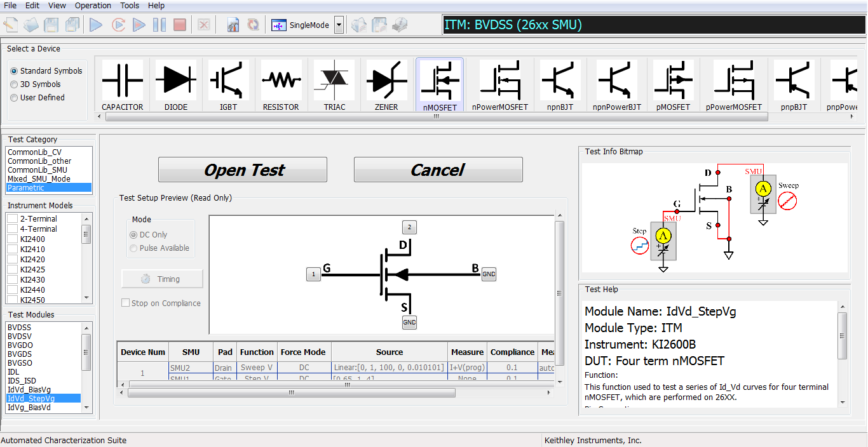The image size is (868, 447).
Task: Click the refresh arrows toolbar icon
Action: 254,25
